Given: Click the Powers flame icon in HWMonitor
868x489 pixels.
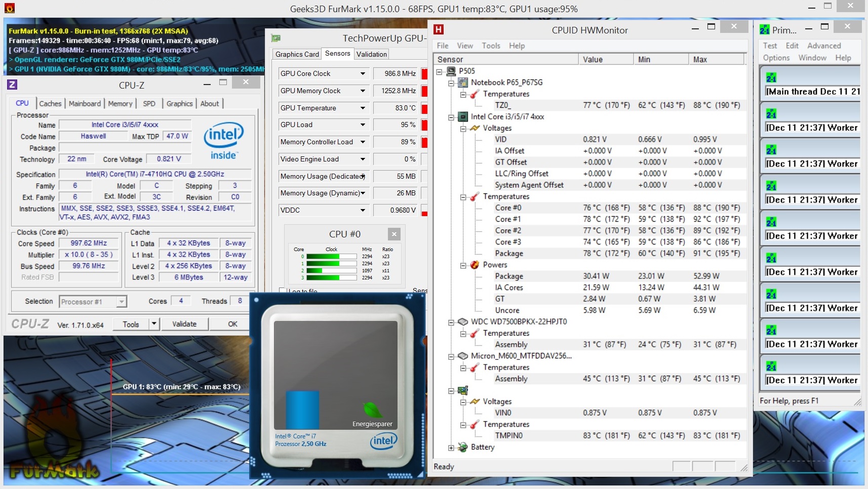Looking at the screenshot, I should 475,265.
